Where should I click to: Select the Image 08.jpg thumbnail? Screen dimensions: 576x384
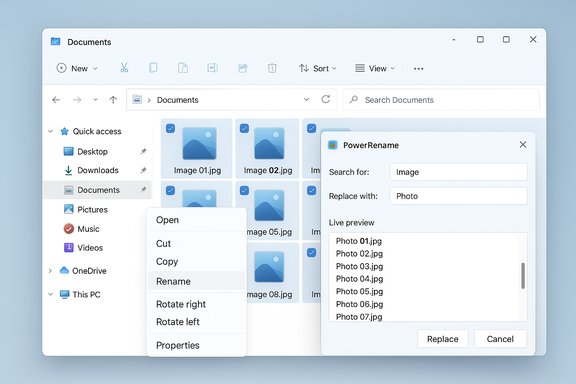(269, 267)
